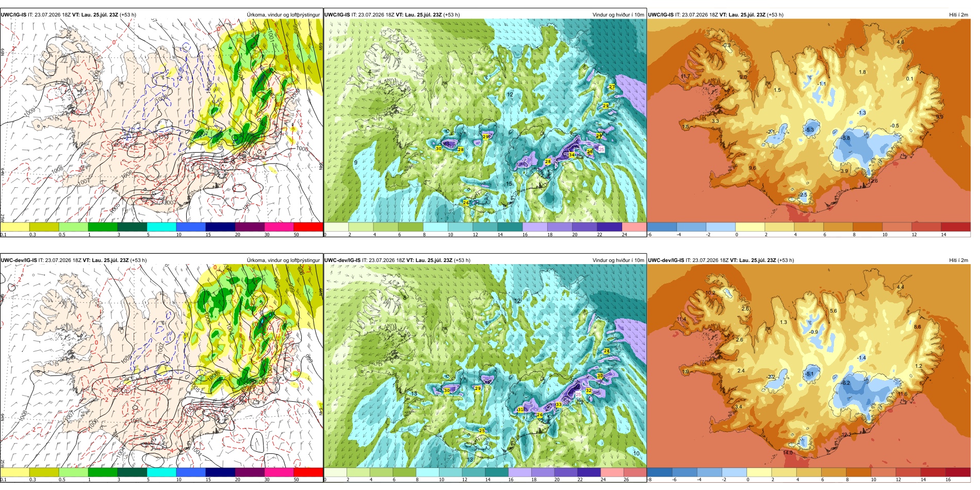Click the top 'Hiti í 2m' panel title

point(958,15)
